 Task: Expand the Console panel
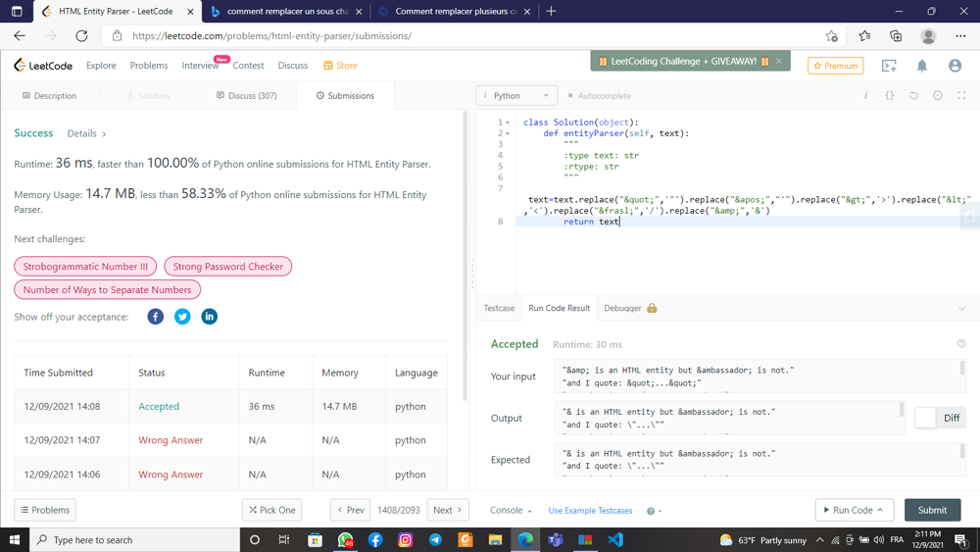pos(511,511)
